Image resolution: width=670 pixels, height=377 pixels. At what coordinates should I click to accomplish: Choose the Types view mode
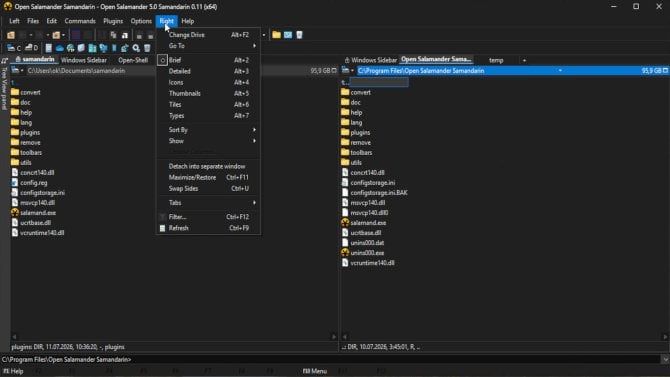tap(208, 116)
